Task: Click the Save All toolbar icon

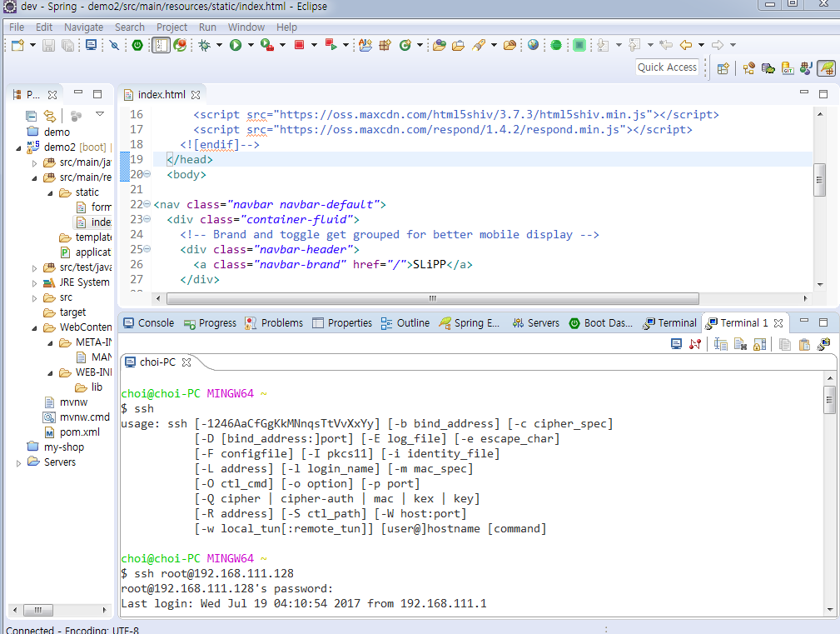Action: [x=68, y=45]
